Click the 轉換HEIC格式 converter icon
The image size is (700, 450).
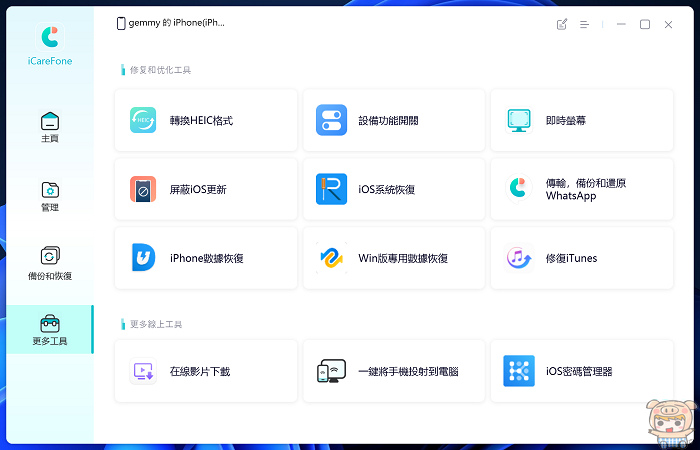coord(143,120)
